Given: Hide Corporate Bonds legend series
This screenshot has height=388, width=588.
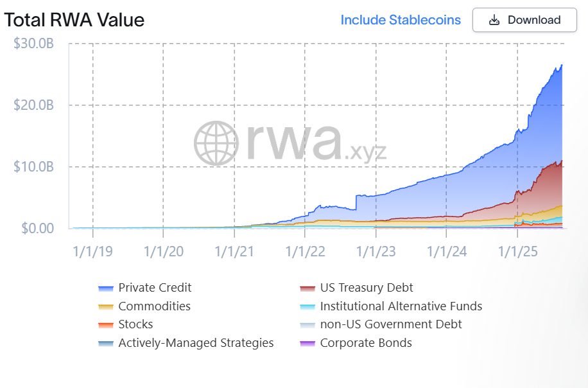Looking at the screenshot, I should click(366, 343).
